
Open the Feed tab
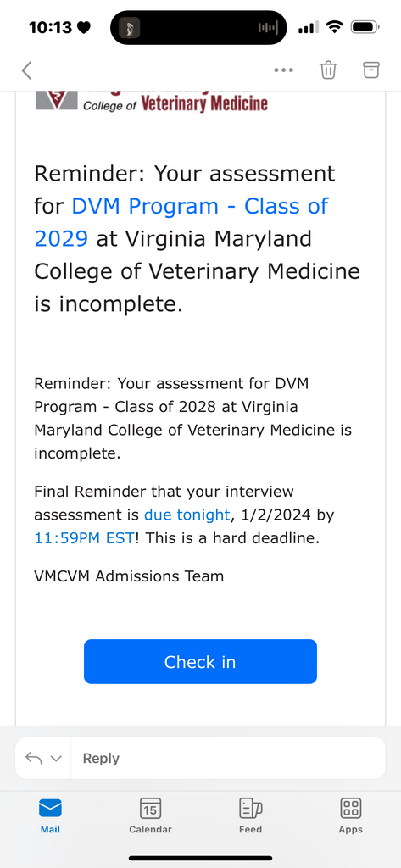click(x=250, y=815)
